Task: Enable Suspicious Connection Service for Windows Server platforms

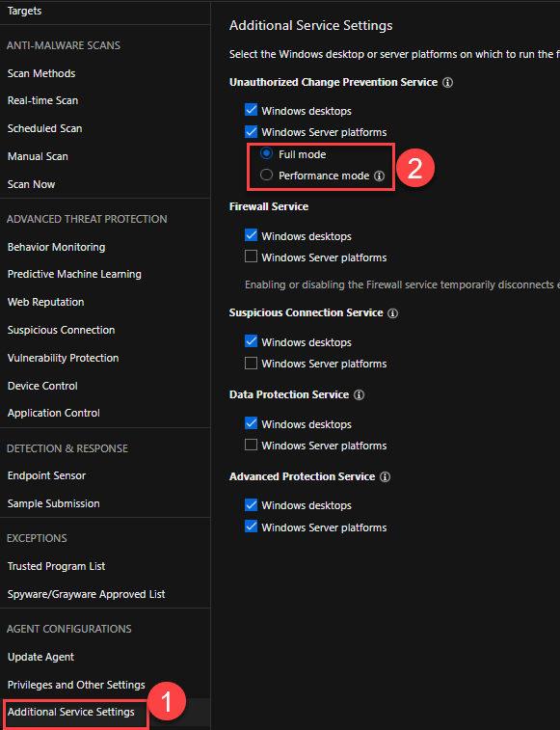Action: pyautogui.click(x=251, y=363)
